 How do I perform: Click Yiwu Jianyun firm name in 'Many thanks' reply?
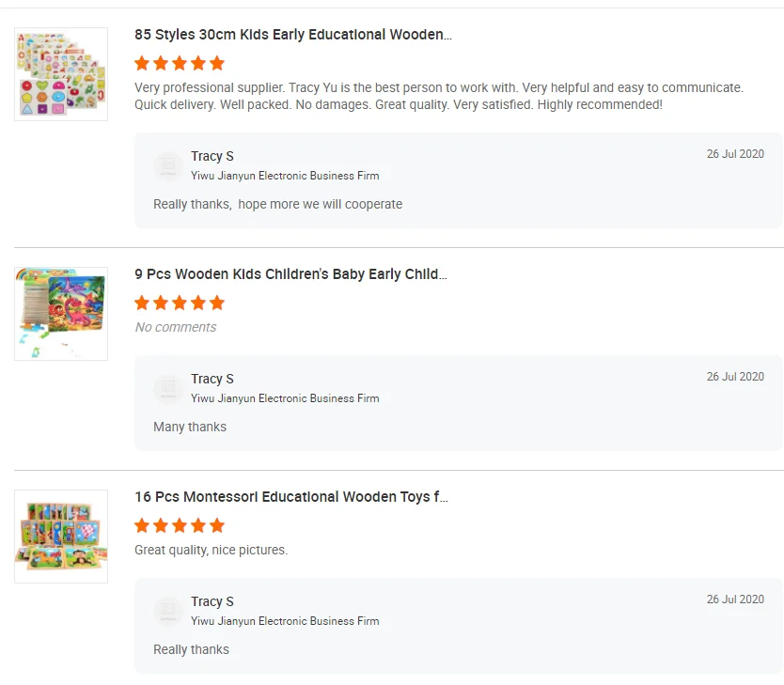pos(285,398)
